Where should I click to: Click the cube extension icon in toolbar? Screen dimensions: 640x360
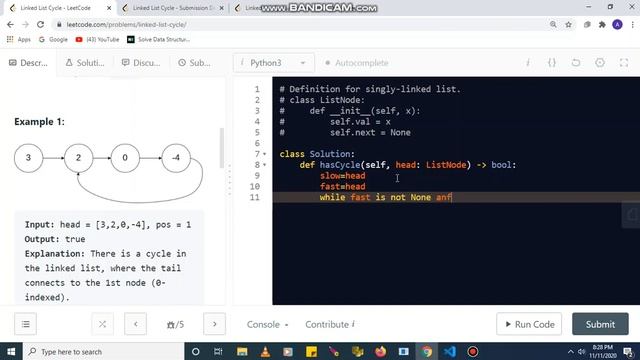coord(587,24)
